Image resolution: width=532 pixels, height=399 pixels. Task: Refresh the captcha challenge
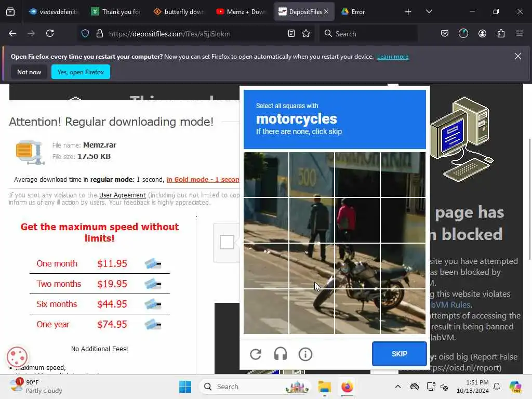point(256,354)
